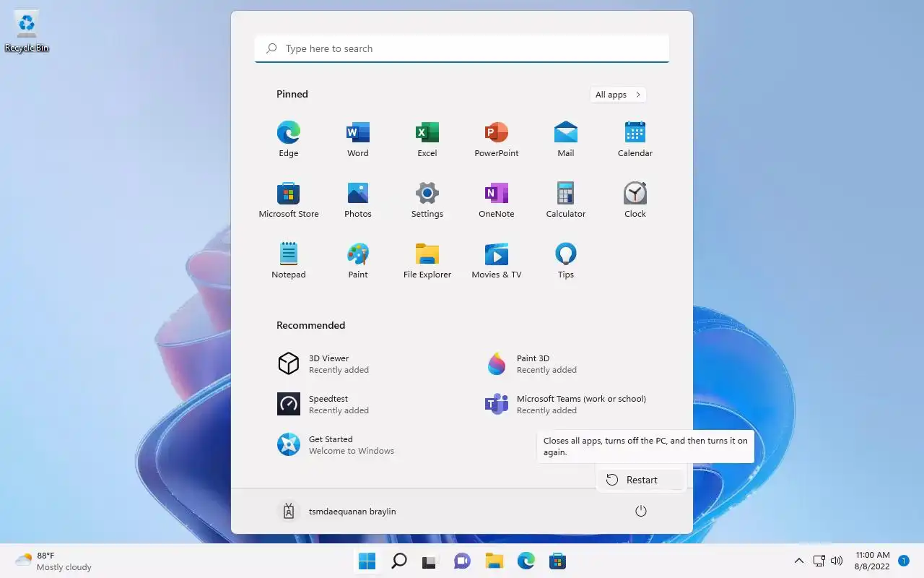This screenshot has height=578, width=924.
Task: Launch Microsoft Store from pinned apps
Action: point(289,200)
